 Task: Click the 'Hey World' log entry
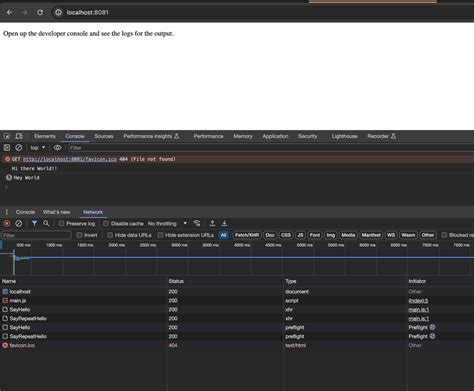(26, 178)
